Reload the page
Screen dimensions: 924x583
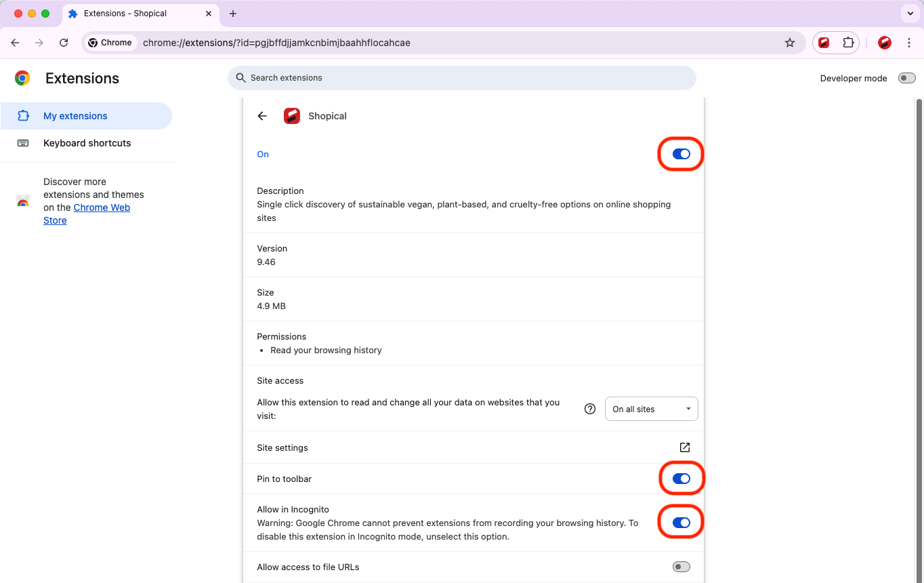tap(64, 43)
